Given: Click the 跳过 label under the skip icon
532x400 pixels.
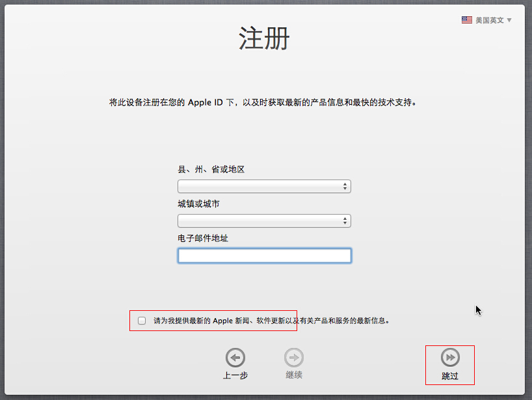Looking at the screenshot, I should (450, 376).
